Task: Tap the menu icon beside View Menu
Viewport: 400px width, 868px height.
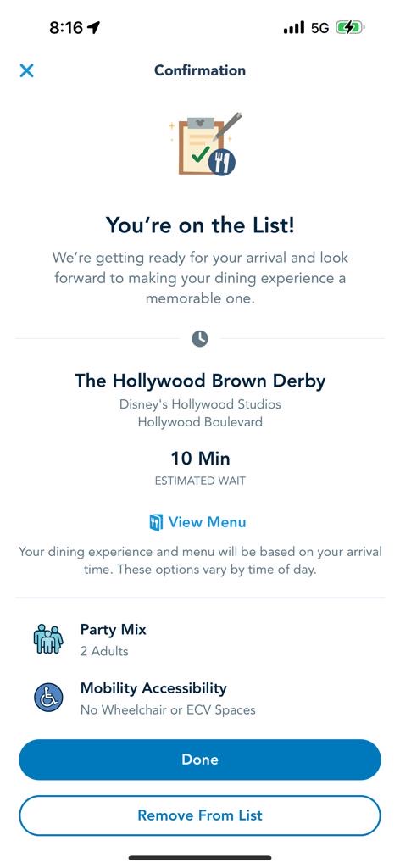Action: (x=157, y=522)
